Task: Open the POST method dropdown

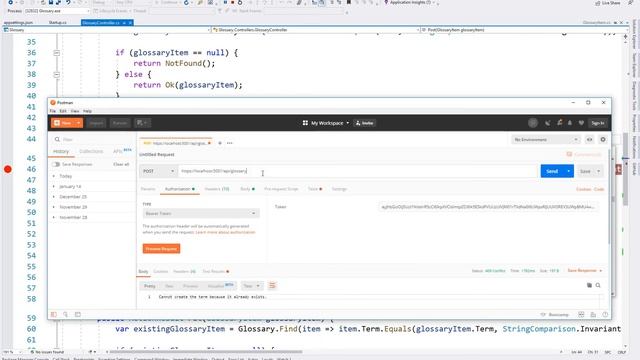Action: 158,171
